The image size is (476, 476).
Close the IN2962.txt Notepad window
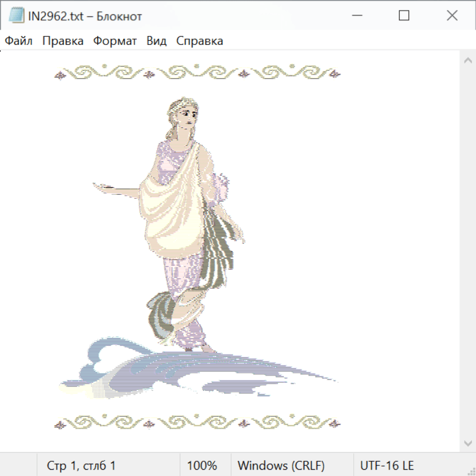[x=452, y=16]
